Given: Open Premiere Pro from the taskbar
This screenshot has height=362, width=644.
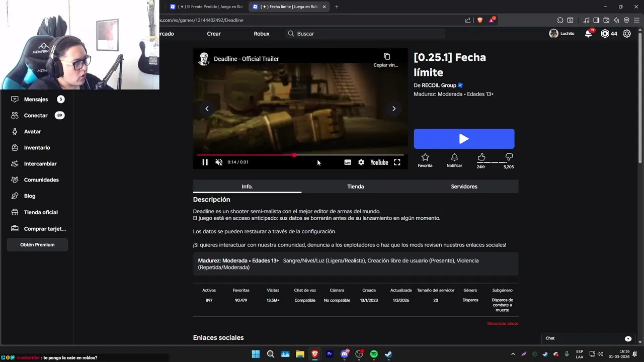Looking at the screenshot, I should [x=330, y=354].
